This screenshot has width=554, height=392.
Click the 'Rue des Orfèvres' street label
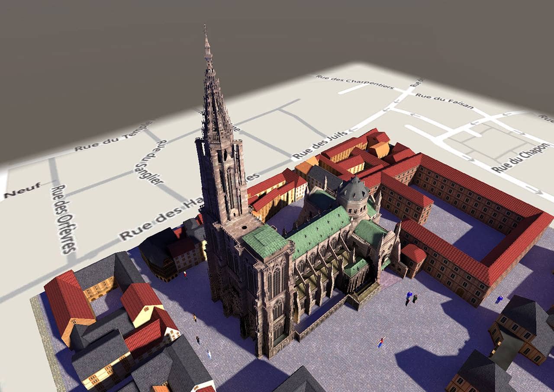(63, 219)
